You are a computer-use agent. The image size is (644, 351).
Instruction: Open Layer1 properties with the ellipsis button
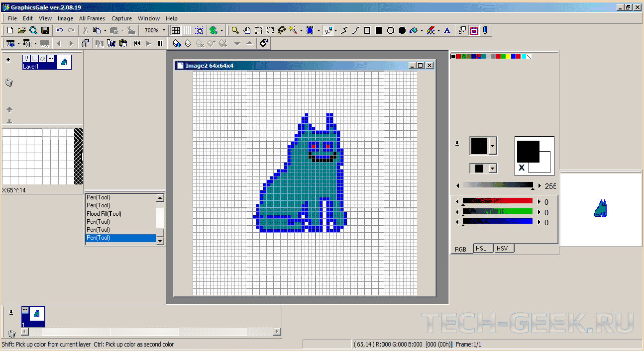pos(50,59)
